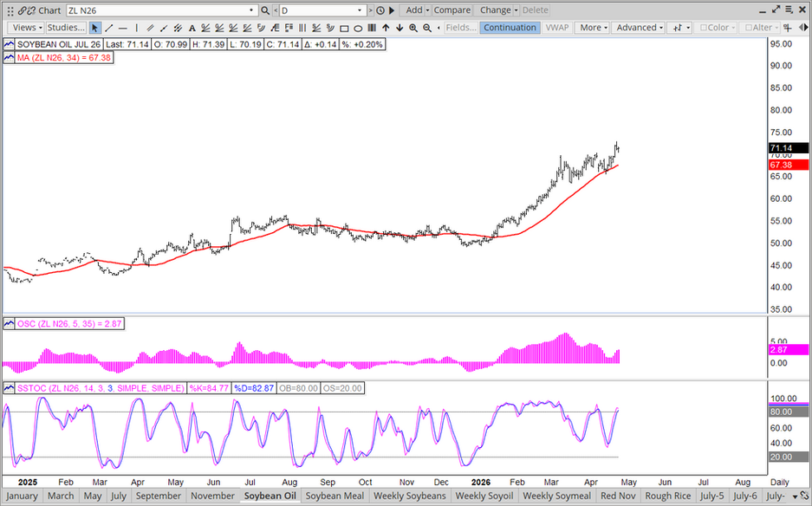Click the MA (ZL N26, 34) study label
This screenshot has width=812, height=506.
tap(64, 58)
